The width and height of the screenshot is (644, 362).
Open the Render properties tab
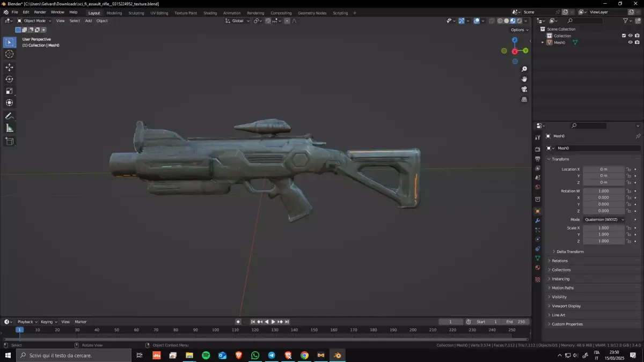tap(538, 149)
